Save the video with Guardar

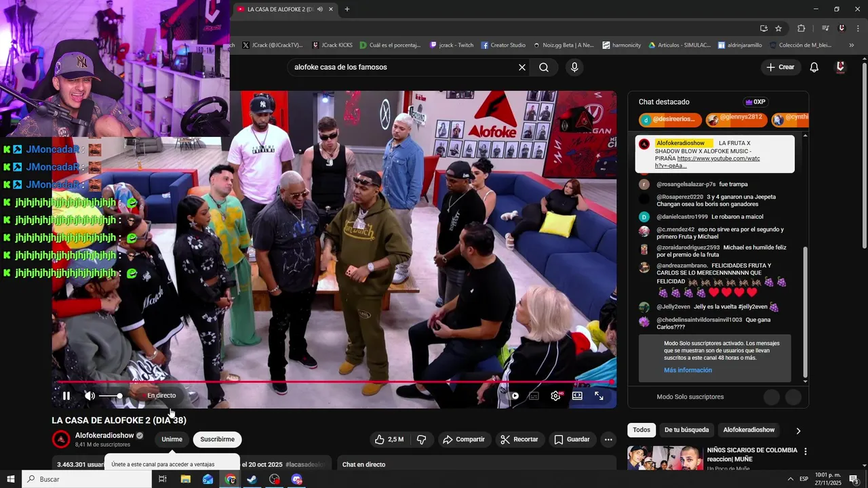pos(572,439)
